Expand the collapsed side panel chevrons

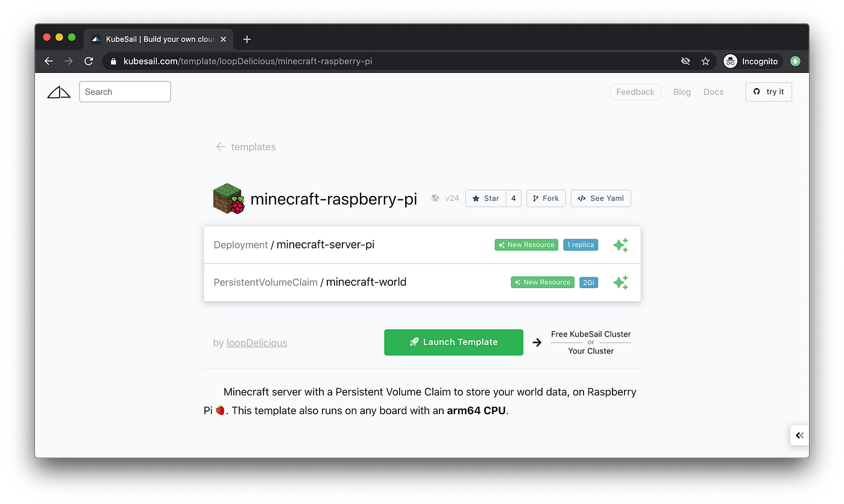point(799,435)
